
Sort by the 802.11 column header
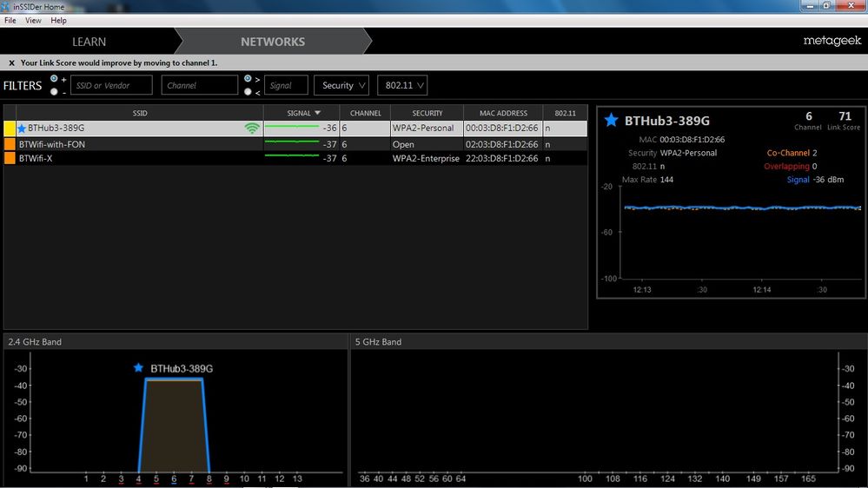(x=565, y=113)
